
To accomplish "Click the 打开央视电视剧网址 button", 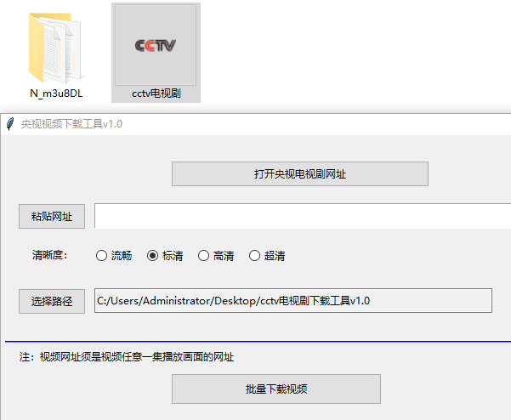I will click(300, 174).
